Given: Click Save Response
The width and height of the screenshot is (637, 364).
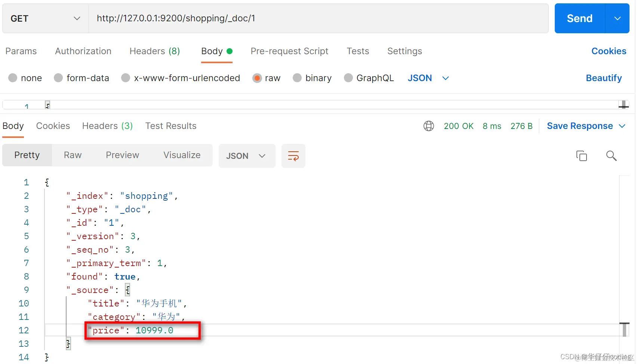Looking at the screenshot, I should pyautogui.click(x=580, y=126).
